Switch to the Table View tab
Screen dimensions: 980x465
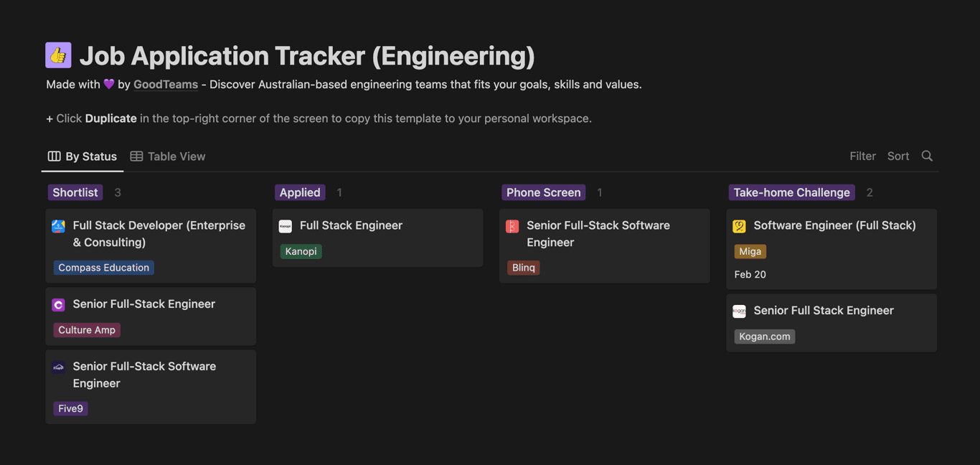(168, 156)
